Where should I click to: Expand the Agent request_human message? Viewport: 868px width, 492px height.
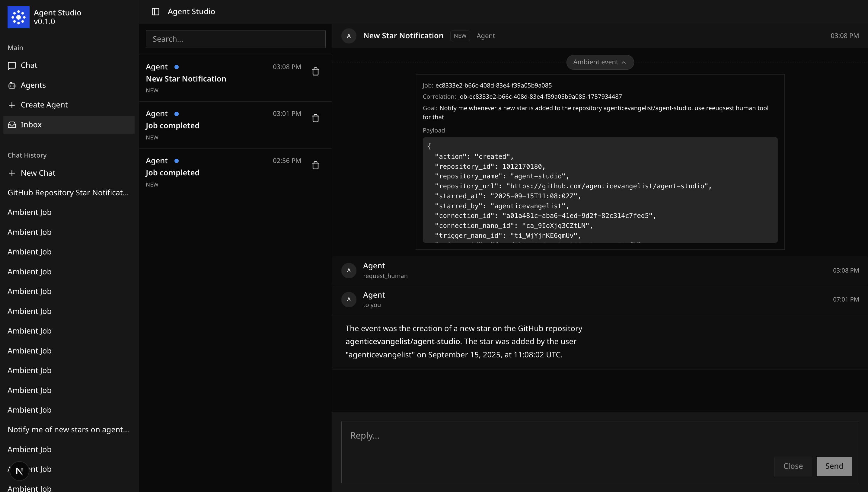(x=385, y=270)
